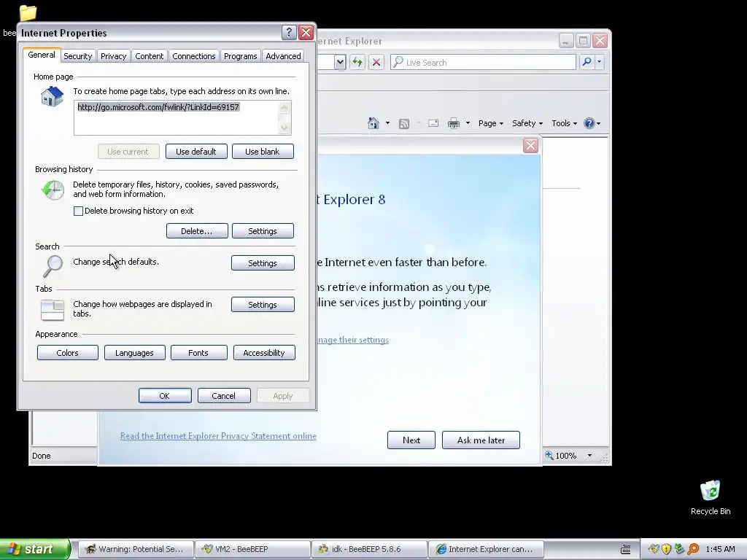Click the network computers tray icon
747x560 pixels.
pyautogui.click(x=680, y=549)
